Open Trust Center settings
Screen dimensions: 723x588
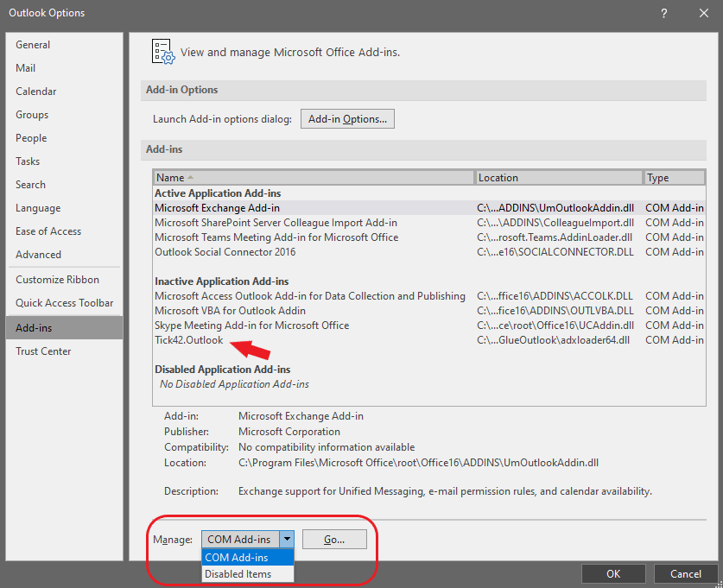pyautogui.click(x=65, y=351)
